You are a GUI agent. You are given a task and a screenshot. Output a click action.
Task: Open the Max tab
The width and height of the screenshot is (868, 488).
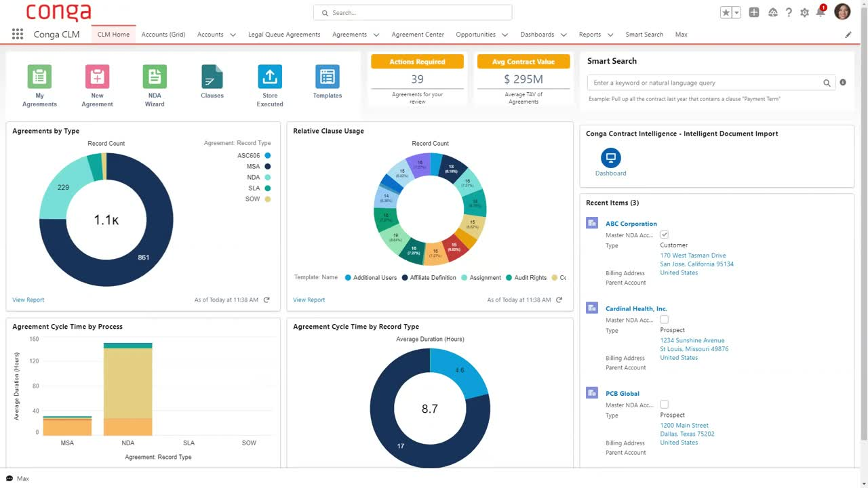coord(682,35)
